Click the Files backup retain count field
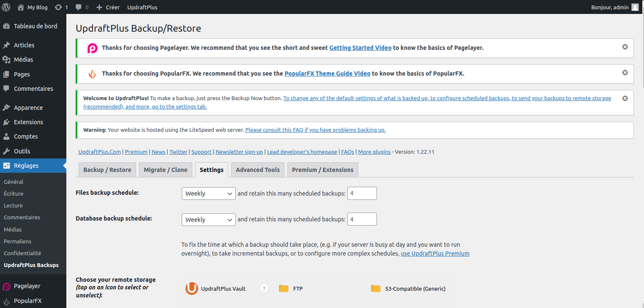 click(362, 194)
